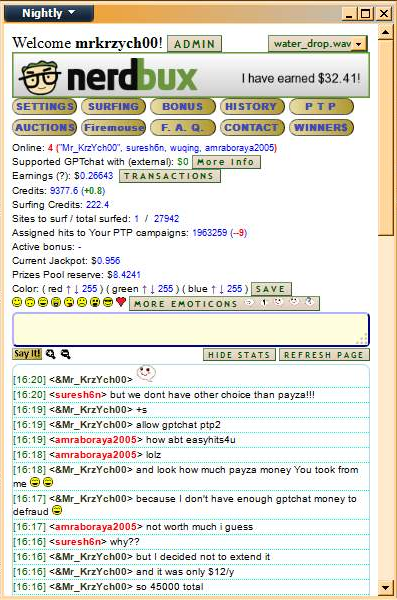This screenshot has width=397, height=600.
Task: Insert the sunglasses smiley emoticon
Action: [108, 302]
